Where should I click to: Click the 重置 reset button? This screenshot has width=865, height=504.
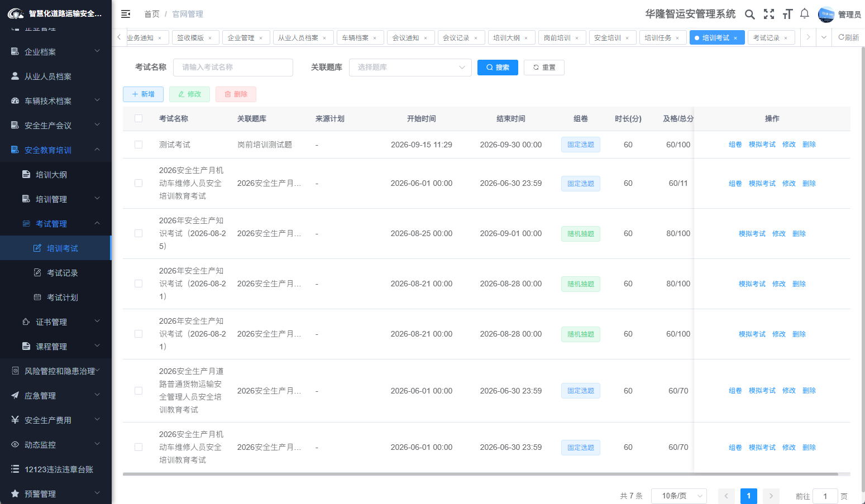[544, 68]
